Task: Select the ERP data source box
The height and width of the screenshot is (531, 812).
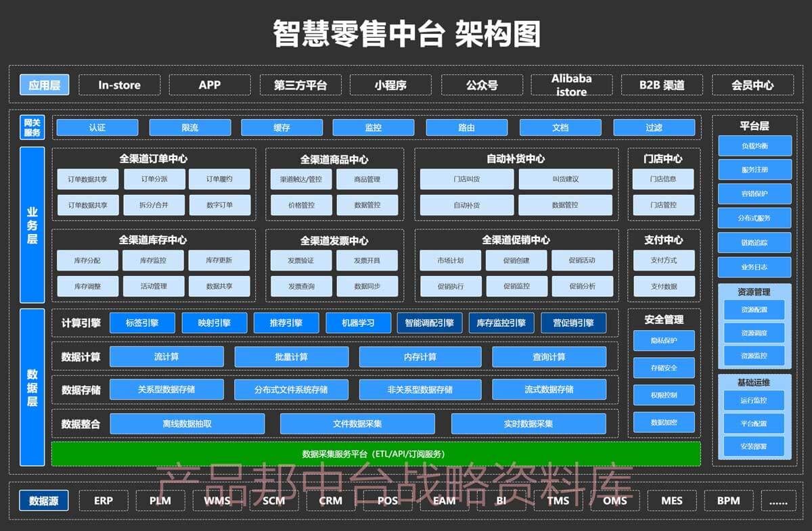Action: pyautogui.click(x=104, y=501)
